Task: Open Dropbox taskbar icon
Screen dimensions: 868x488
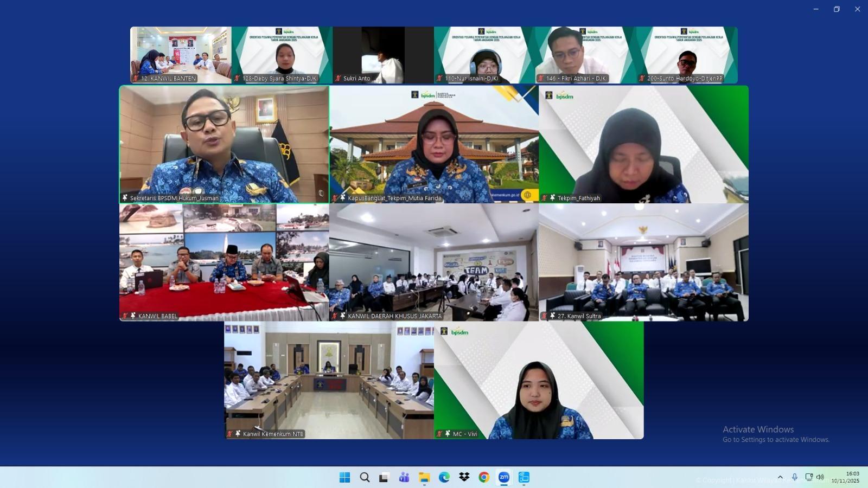Action: (x=464, y=477)
